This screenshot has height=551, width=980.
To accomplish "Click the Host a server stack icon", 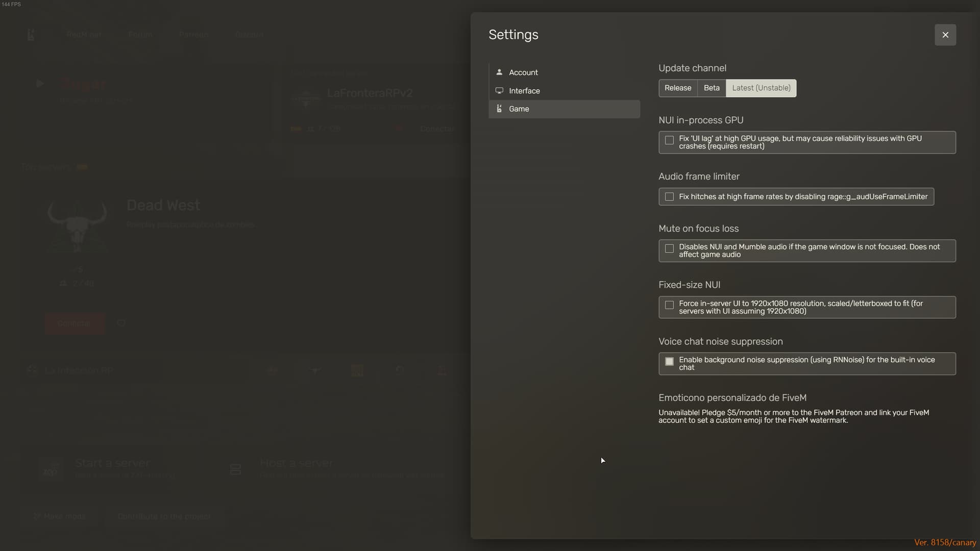I will [x=235, y=469].
